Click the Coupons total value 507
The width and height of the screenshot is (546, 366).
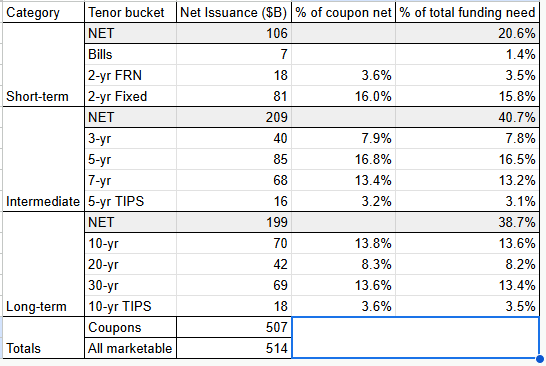coord(234,327)
